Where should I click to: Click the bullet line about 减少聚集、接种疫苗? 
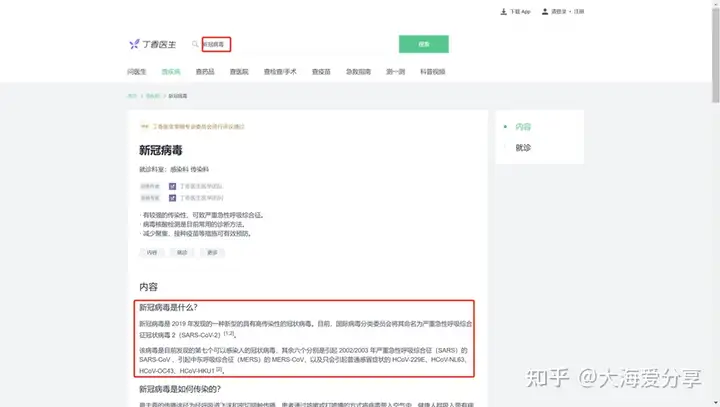(196, 233)
